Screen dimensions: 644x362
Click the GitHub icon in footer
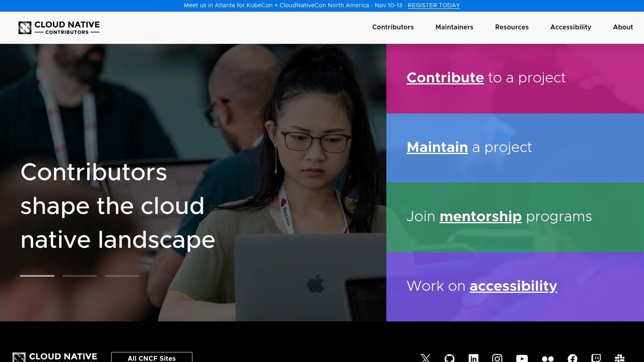click(450, 358)
